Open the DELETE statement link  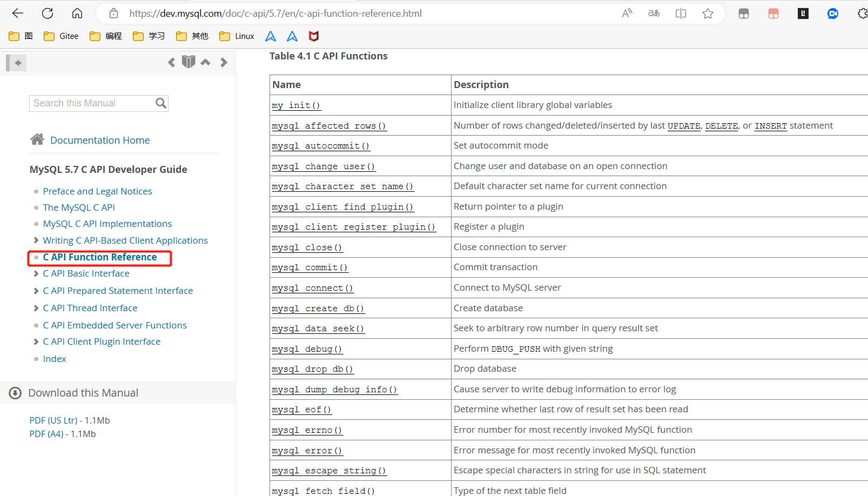point(722,126)
